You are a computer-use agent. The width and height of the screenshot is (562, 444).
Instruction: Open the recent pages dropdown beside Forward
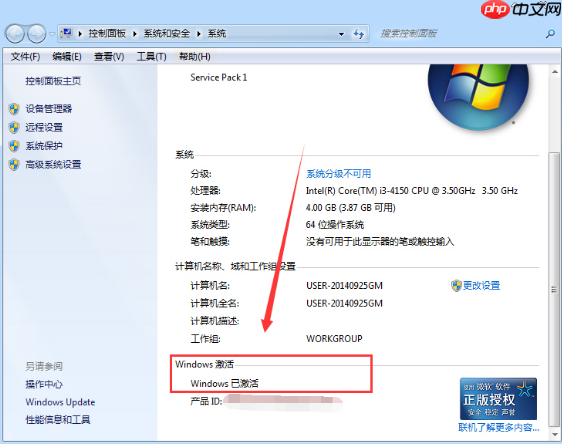pos(52,34)
